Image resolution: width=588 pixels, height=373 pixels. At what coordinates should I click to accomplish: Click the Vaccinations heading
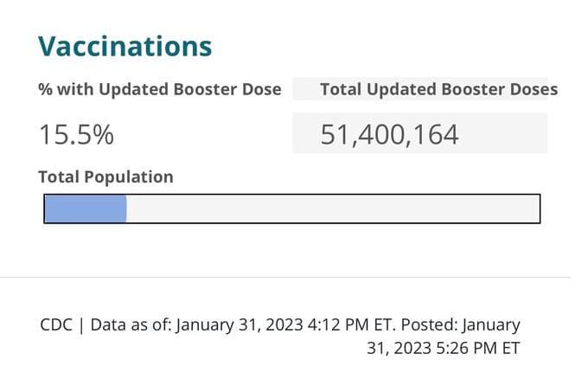point(125,46)
